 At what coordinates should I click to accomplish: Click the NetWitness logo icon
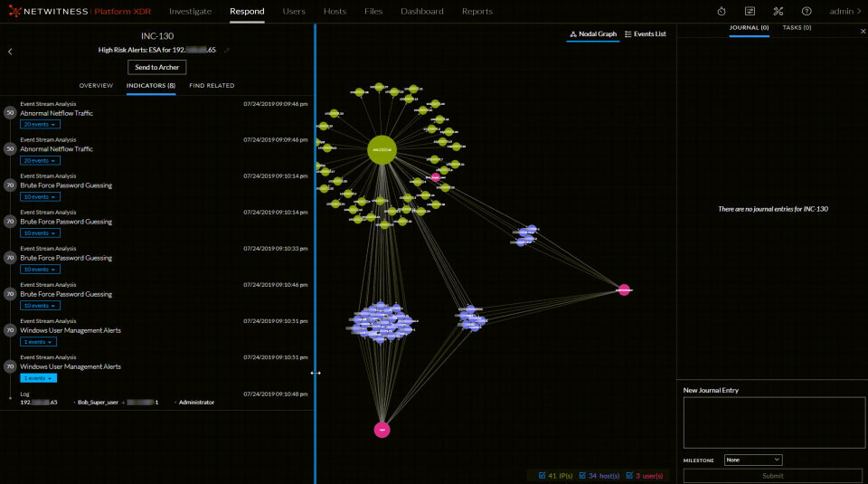(15, 11)
